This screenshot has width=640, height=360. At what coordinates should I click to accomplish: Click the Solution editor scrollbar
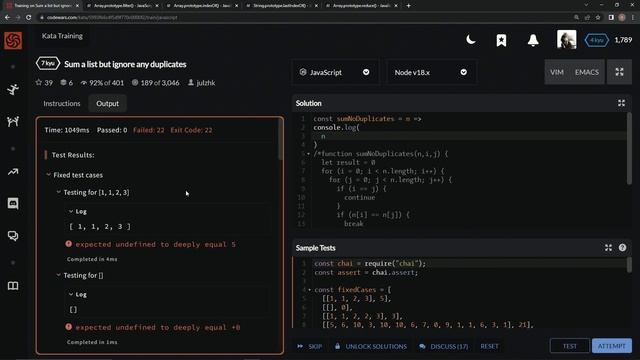(x=629, y=149)
